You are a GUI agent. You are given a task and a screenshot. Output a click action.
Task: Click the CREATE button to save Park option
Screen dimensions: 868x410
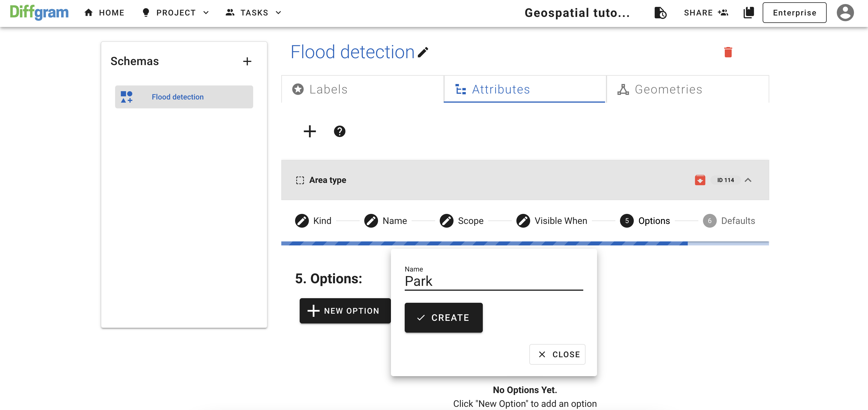(x=443, y=318)
